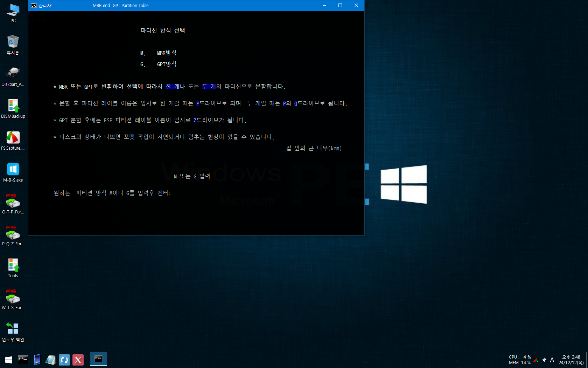The image size is (588, 368).
Task: Click the blue phone-shaped taskbar icon
Action: (x=37, y=360)
